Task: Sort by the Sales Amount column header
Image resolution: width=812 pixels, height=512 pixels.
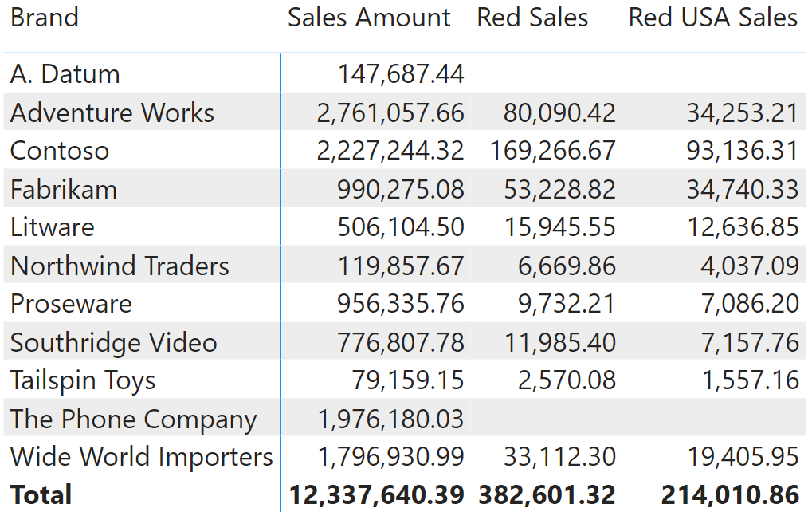Action: click(369, 17)
